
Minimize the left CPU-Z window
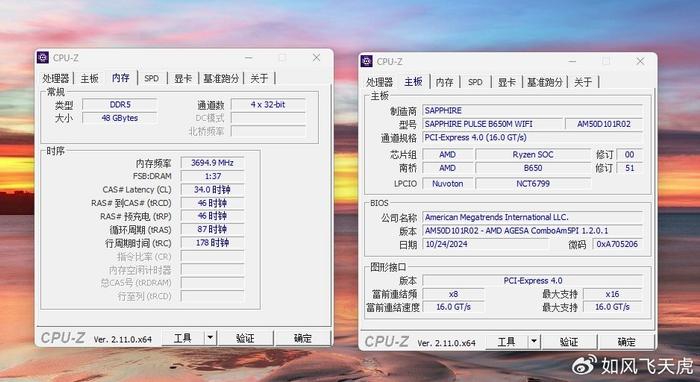coord(249,58)
